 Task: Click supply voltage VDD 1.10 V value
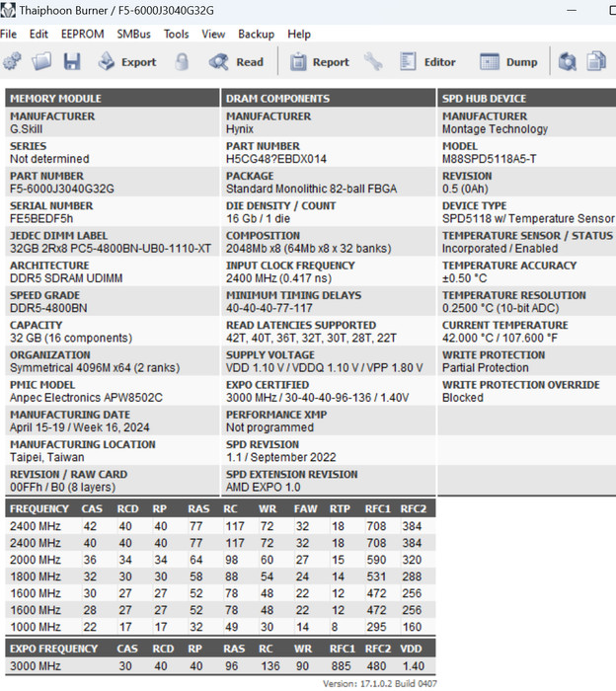pyautogui.click(x=325, y=368)
